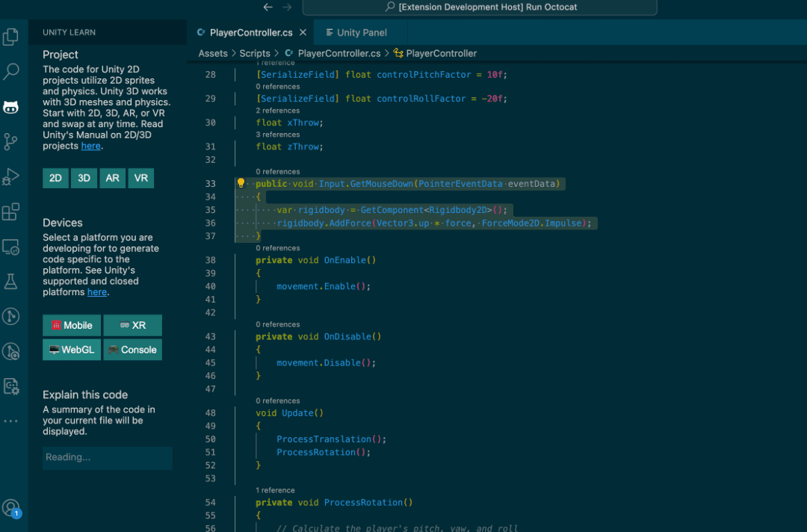Image resolution: width=807 pixels, height=532 pixels.
Task: Open the Testing flask view
Action: (11, 281)
